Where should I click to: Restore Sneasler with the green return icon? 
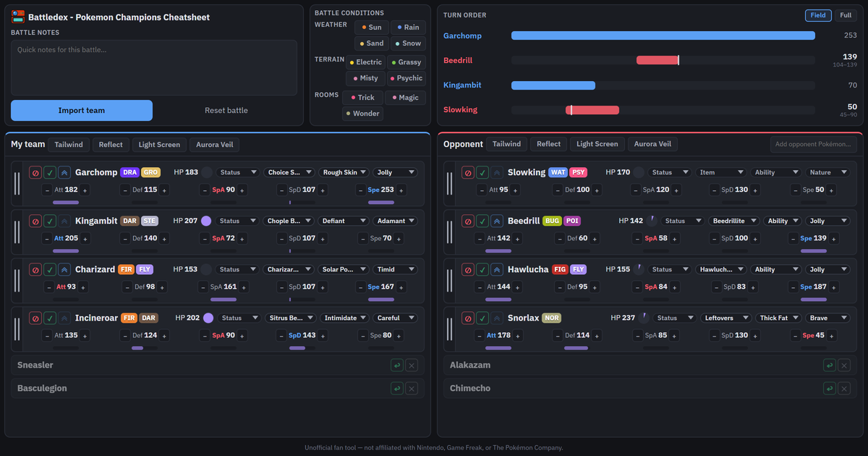[396, 366]
